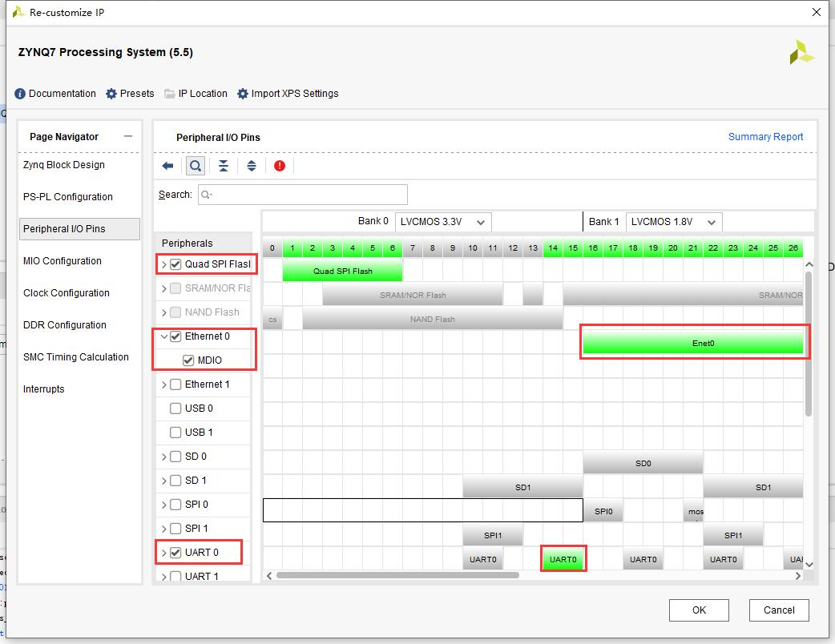The image size is (835, 644).
Task: Click the scroll up arrow
Action: (809, 264)
